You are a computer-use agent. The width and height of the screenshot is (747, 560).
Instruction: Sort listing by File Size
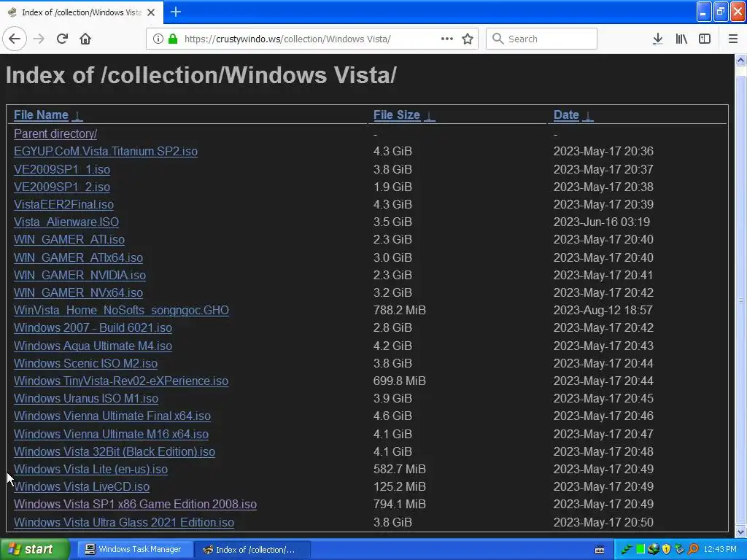[396, 115]
